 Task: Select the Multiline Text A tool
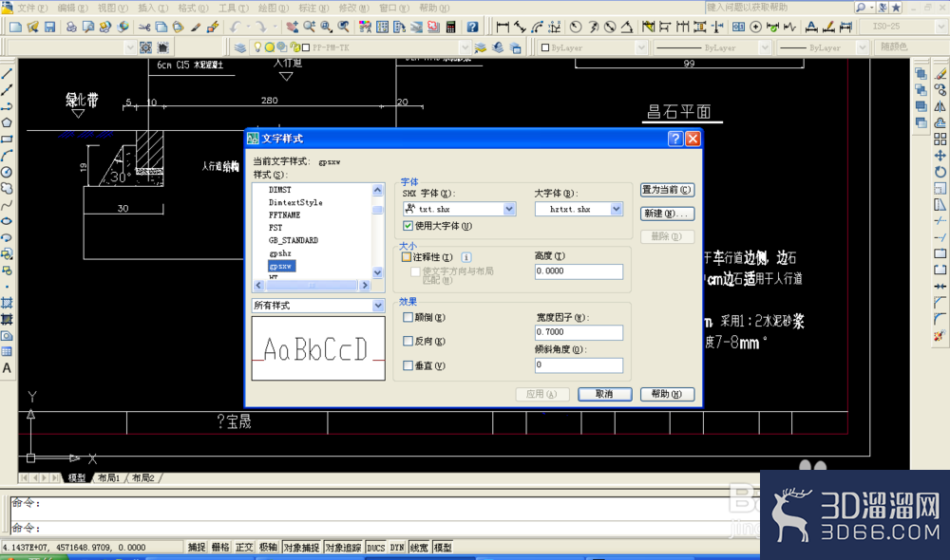pyautogui.click(x=7, y=368)
